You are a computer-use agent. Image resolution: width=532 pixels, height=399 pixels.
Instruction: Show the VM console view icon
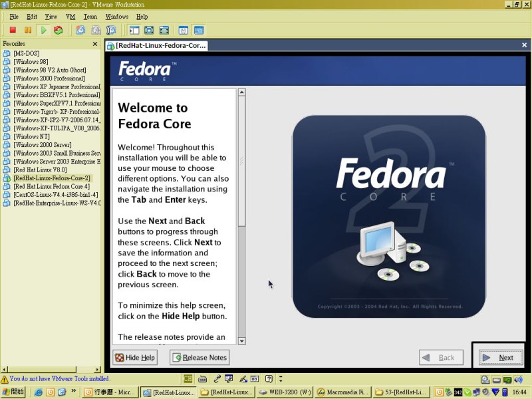click(199, 30)
